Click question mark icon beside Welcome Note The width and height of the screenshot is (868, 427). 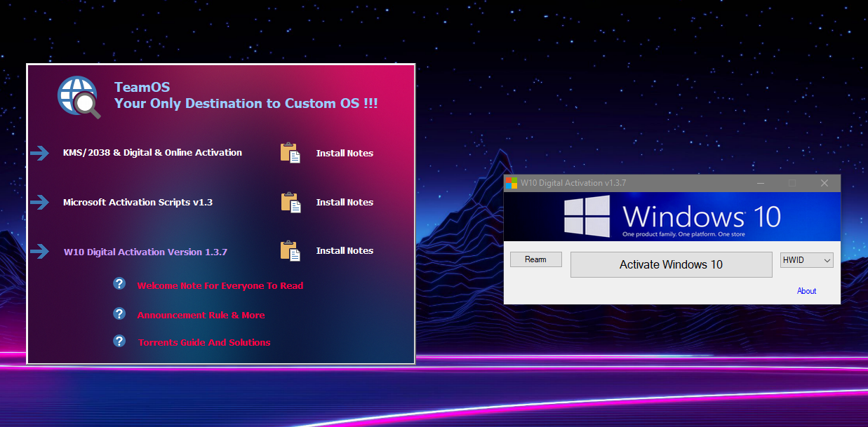(x=119, y=283)
